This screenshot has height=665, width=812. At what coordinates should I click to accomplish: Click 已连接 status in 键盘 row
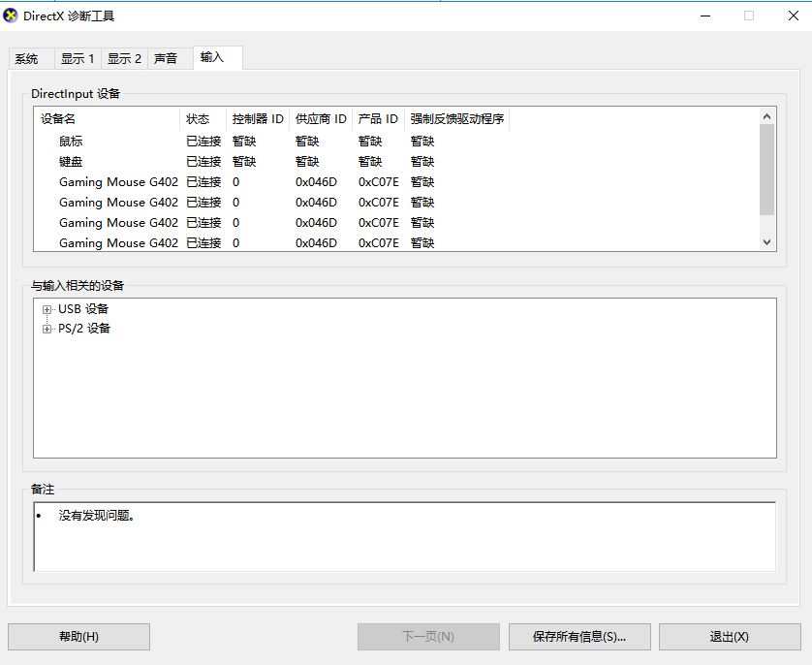tap(203, 162)
